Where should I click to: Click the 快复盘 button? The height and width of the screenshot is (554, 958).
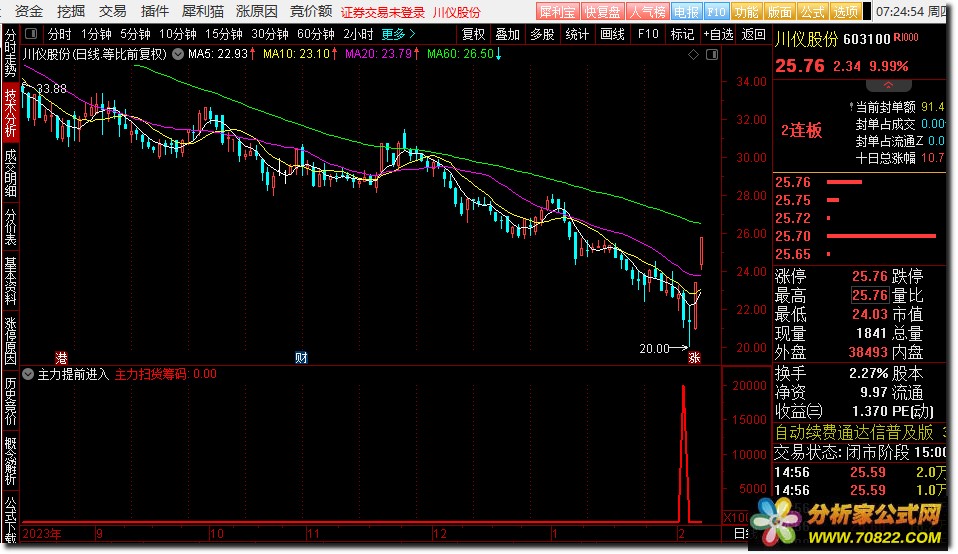(602, 12)
